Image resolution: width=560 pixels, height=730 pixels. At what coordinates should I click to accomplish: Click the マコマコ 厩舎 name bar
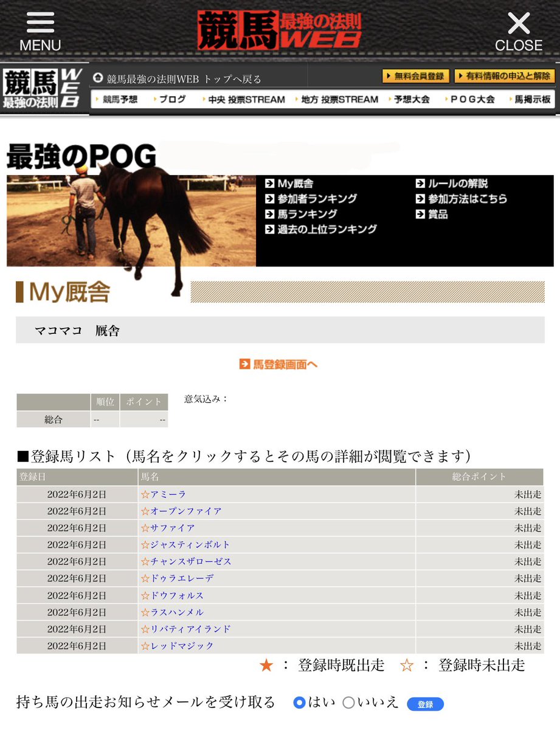coord(280,330)
